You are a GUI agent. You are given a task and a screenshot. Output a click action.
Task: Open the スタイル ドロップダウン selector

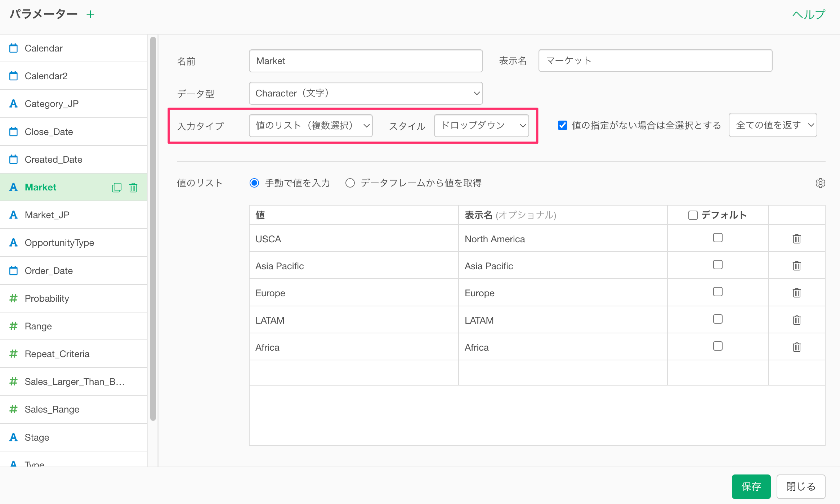point(482,125)
